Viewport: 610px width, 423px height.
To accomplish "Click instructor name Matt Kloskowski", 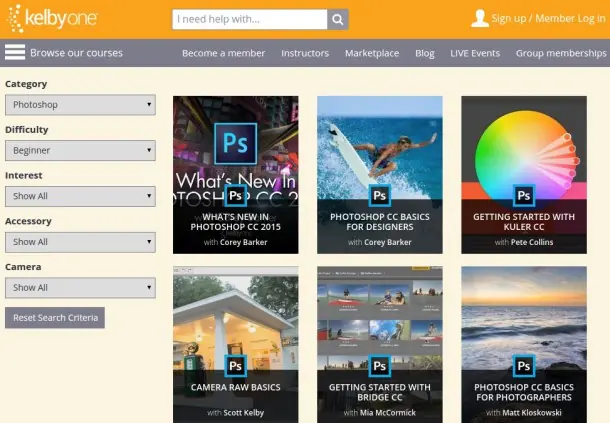I will point(532,412).
